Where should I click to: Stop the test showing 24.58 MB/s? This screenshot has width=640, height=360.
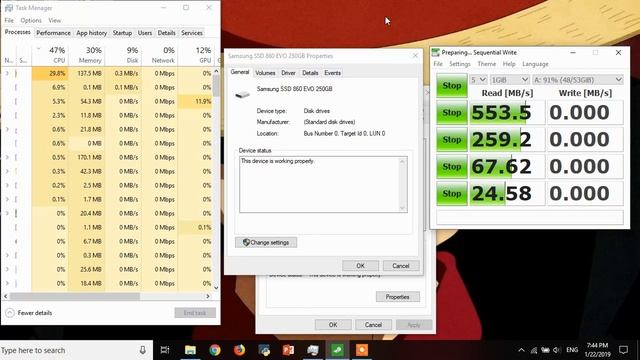[x=452, y=193]
